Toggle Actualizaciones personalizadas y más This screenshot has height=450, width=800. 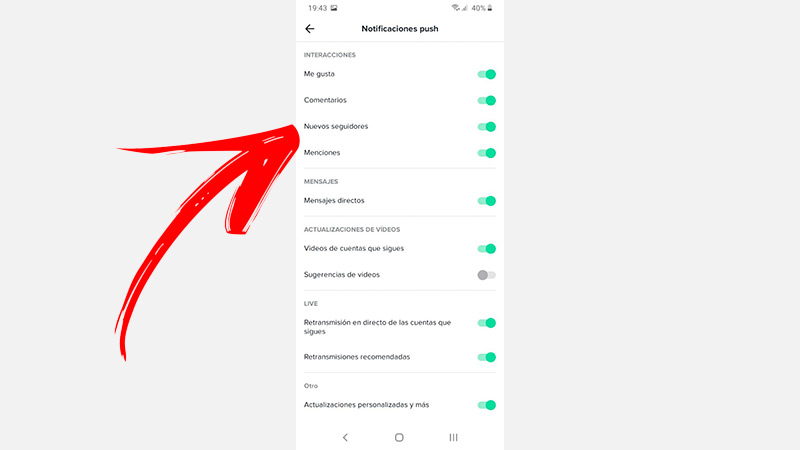click(x=486, y=405)
